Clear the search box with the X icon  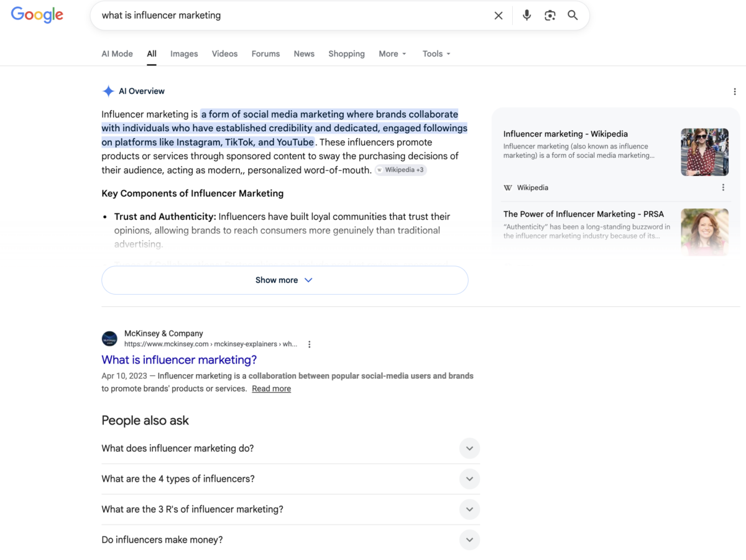point(499,16)
